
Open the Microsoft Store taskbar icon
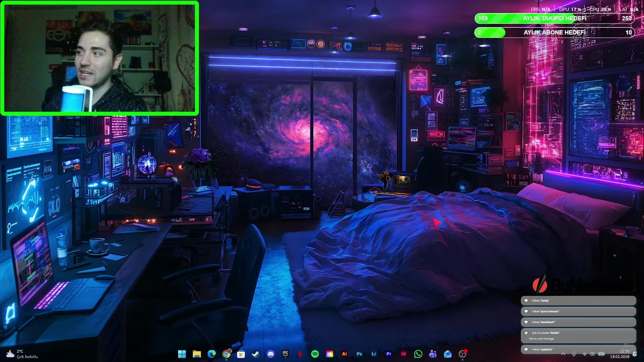241,354
